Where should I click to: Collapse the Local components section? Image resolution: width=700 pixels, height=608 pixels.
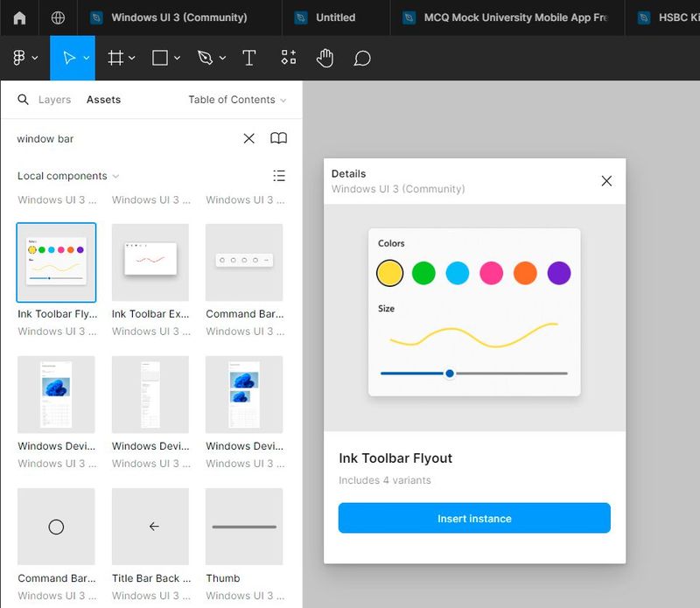click(68, 176)
